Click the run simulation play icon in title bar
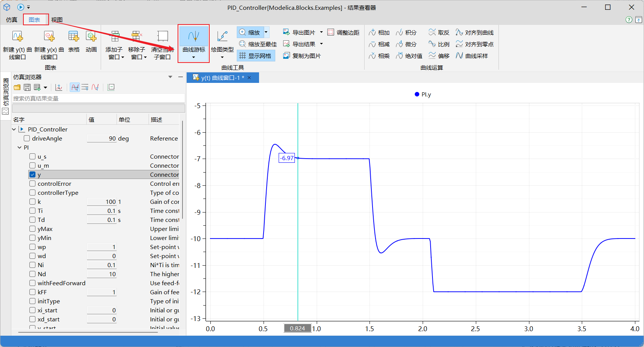Image resolution: width=644 pixels, height=347 pixels. pos(21,7)
